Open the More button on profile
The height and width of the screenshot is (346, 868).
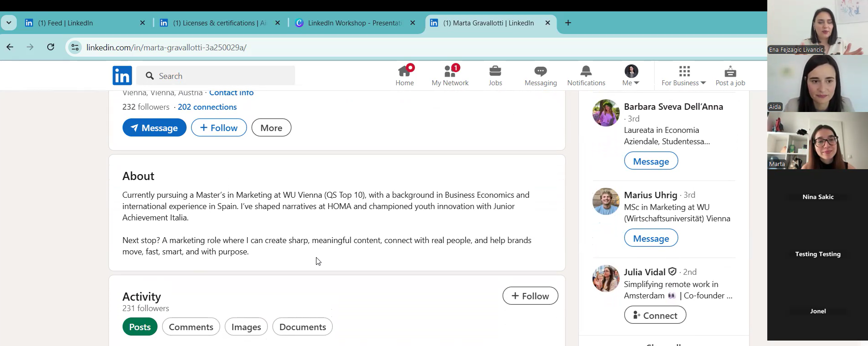[x=271, y=127]
